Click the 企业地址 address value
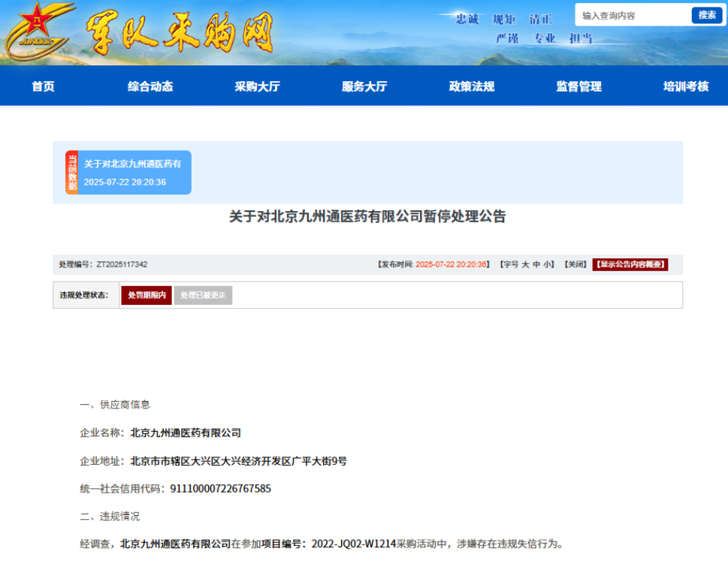This screenshot has height=564, width=728. (x=239, y=461)
